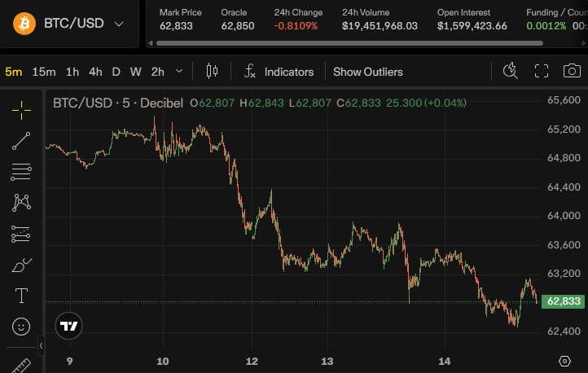Click the 62,400 price axis label
This screenshot has width=588, height=373.
click(x=564, y=331)
